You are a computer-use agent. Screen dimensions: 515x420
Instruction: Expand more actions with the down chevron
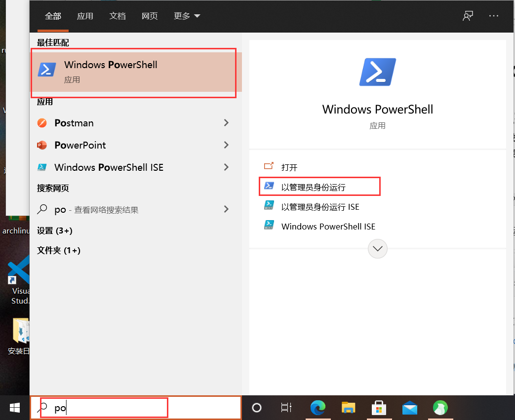(377, 249)
